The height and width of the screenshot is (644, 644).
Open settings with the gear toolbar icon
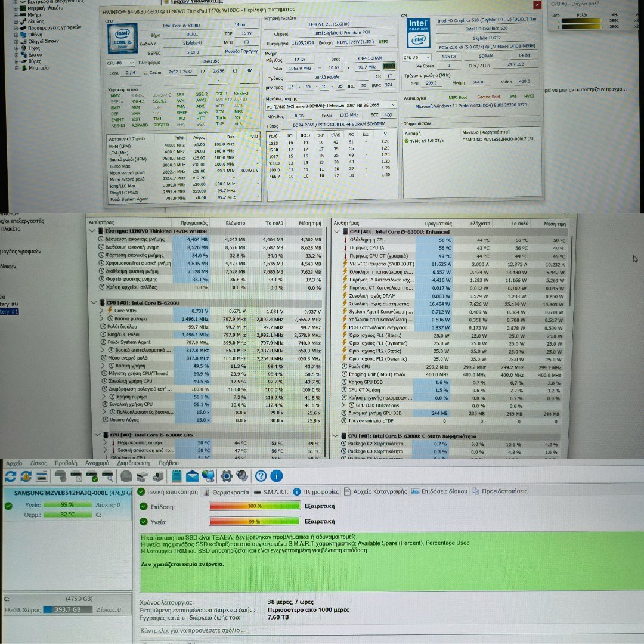(227, 476)
